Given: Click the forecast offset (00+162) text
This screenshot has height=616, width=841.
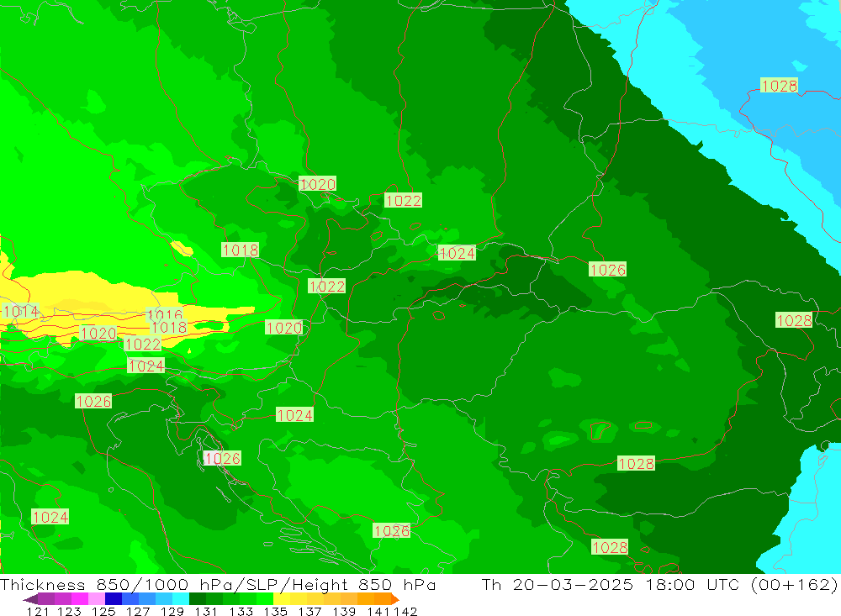Looking at the screenshot, I should pos(795,584).
